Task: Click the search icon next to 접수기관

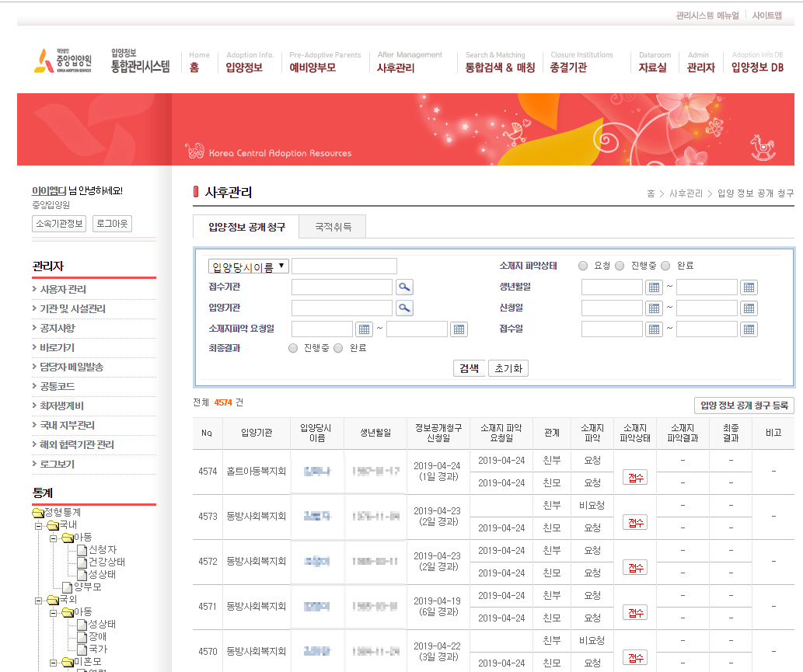Action: pyautogui.click(x=405, y=287)
